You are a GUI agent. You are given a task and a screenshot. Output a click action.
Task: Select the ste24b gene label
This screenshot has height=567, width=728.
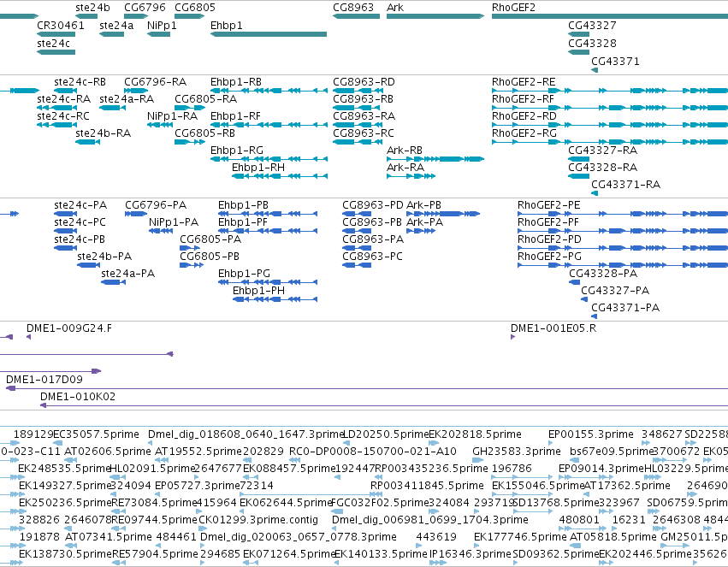[93, 8]
